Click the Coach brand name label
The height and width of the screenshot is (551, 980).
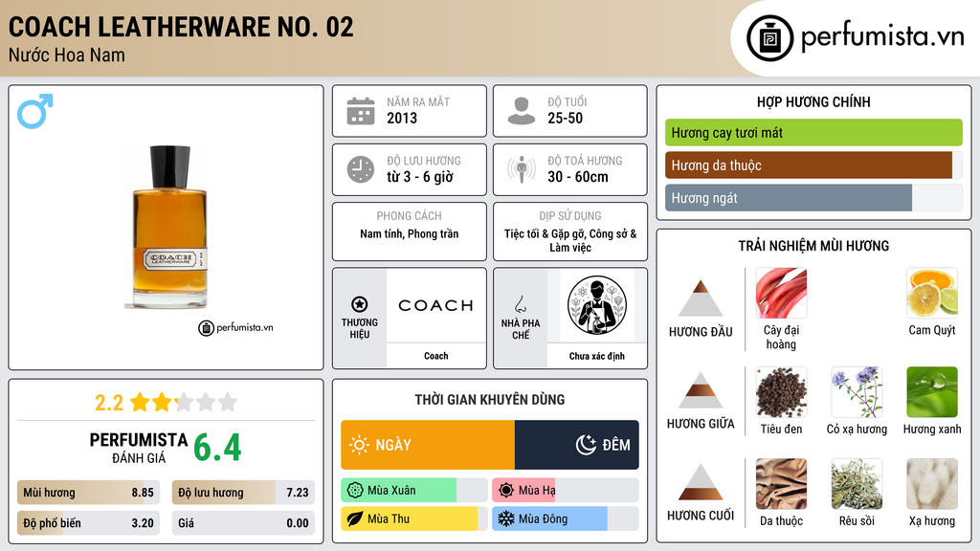point(435,356)
